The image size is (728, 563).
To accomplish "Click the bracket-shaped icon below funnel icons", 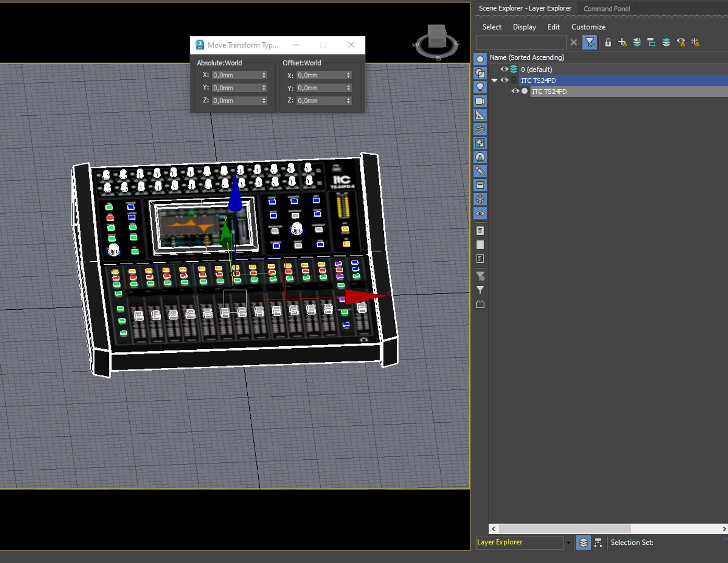I will (x=480, y=304).
